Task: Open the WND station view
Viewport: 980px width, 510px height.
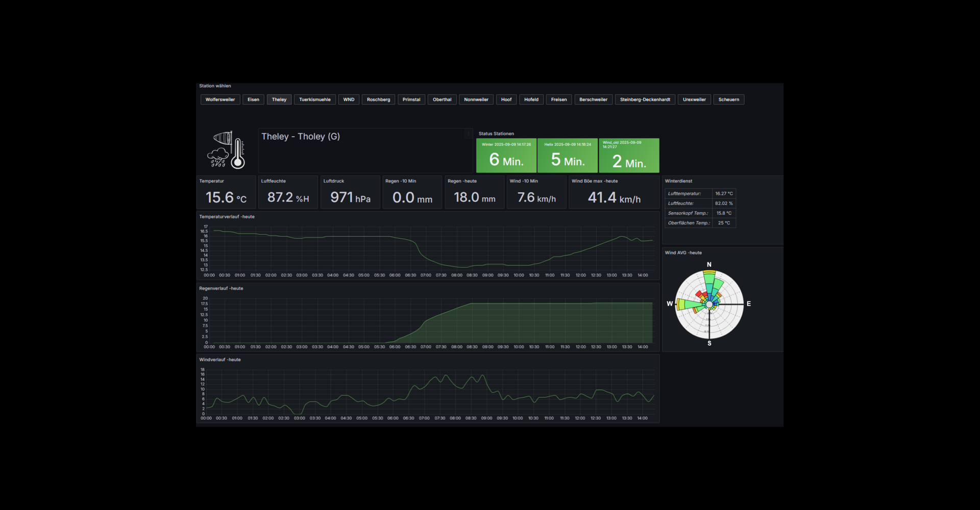Action: coord(349,99)
